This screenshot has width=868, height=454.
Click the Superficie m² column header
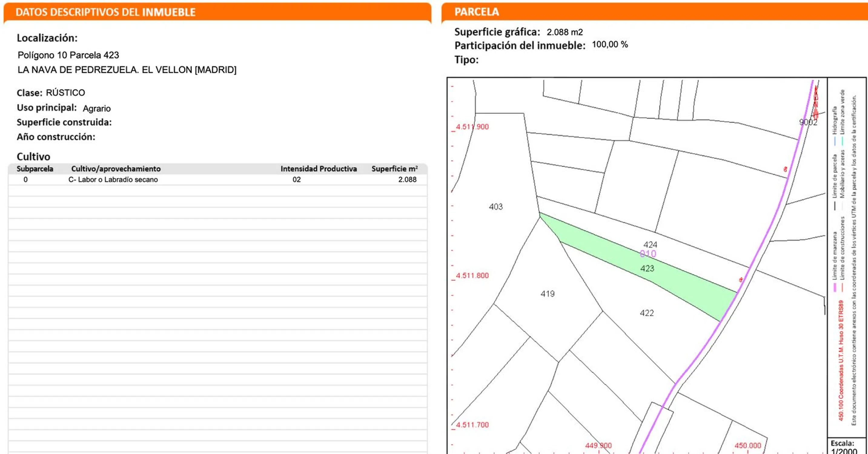coord(394,169)
